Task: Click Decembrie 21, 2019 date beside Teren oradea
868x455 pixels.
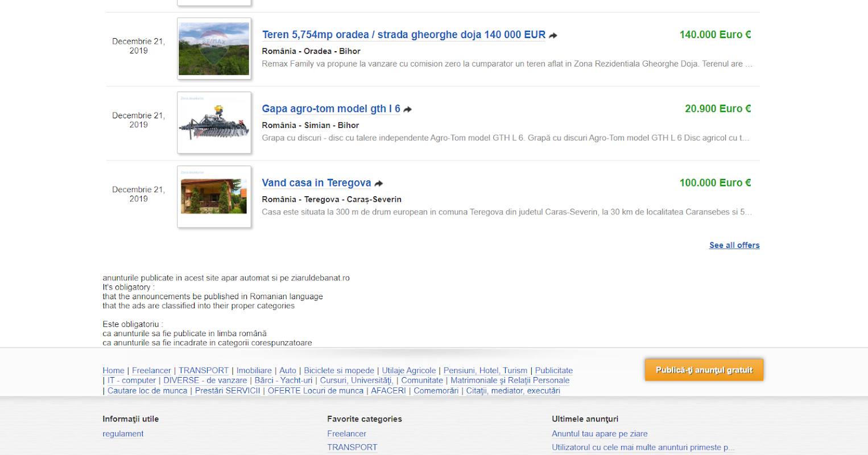Action: [138, 46]
